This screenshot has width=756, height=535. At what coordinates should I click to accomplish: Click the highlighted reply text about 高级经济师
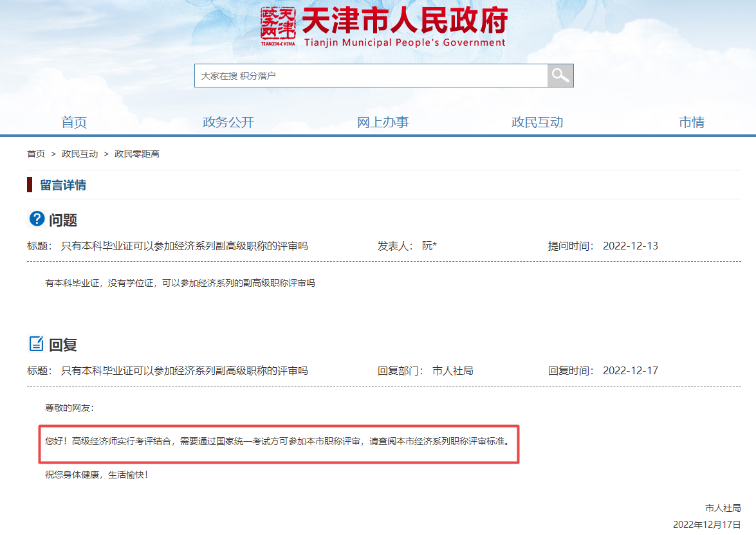click(279, 442)
